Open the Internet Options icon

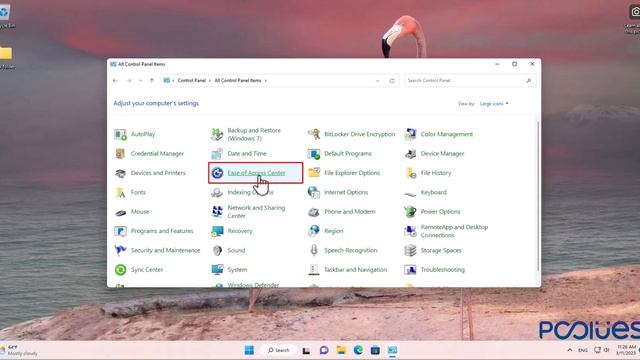coord(314,192)
